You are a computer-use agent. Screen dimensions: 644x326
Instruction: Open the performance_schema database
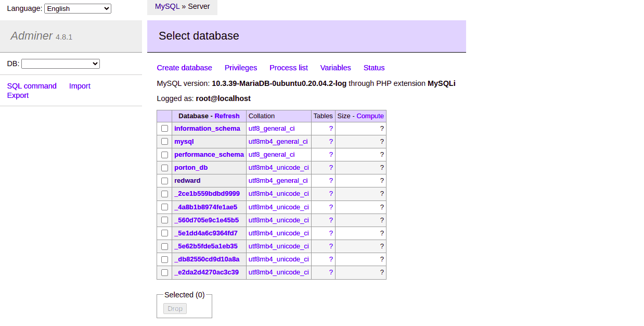[x=209, y=155]
